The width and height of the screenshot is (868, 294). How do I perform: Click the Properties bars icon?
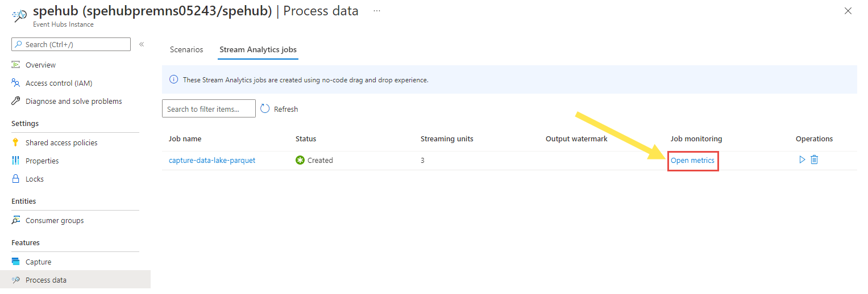coord(16,161)
